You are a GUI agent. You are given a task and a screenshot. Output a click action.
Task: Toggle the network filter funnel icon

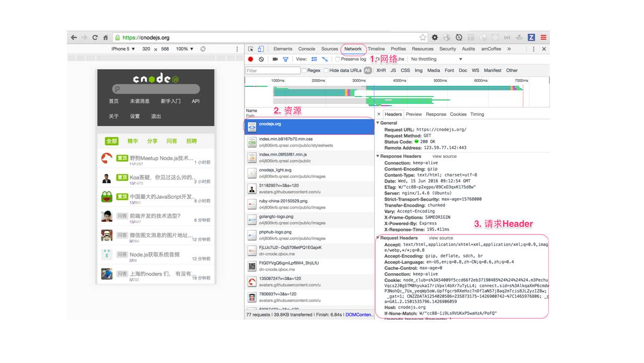285,59
